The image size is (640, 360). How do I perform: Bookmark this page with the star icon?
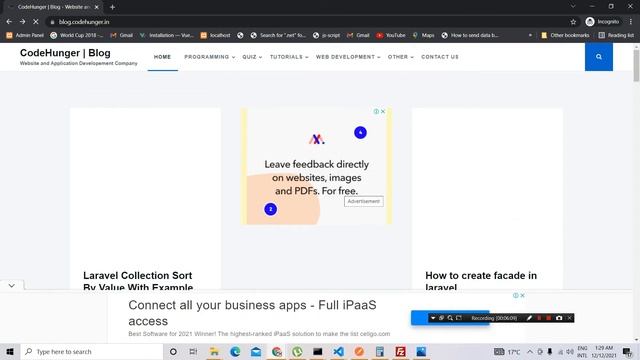[573, 22]
